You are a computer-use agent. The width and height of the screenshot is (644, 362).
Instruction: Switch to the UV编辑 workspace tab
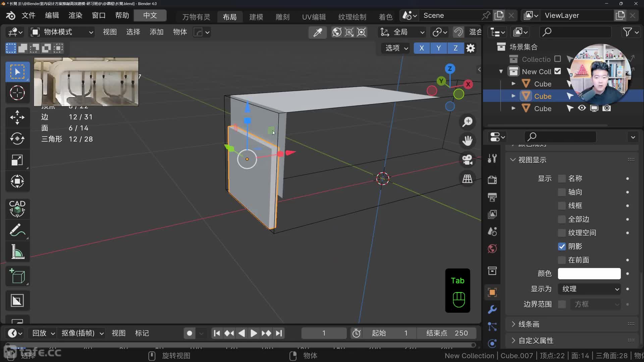tap(314, 17)
